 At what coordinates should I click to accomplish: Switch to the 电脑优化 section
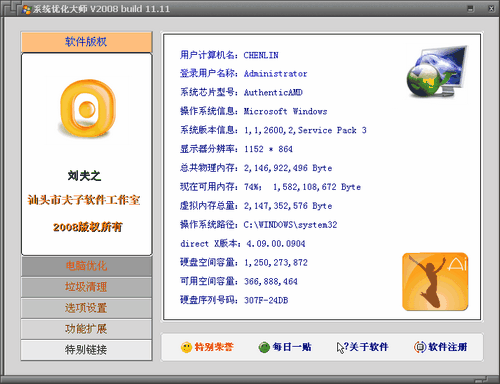click(x=86, y=266)
